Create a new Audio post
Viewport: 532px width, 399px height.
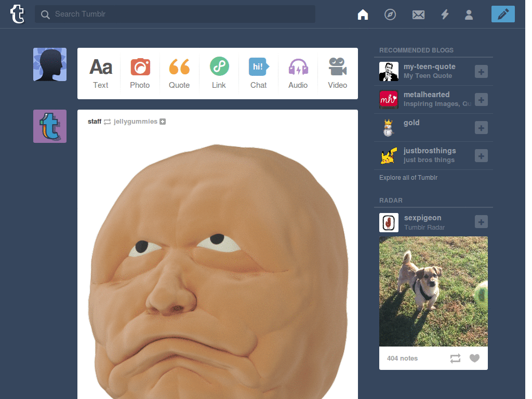(298, 73)
